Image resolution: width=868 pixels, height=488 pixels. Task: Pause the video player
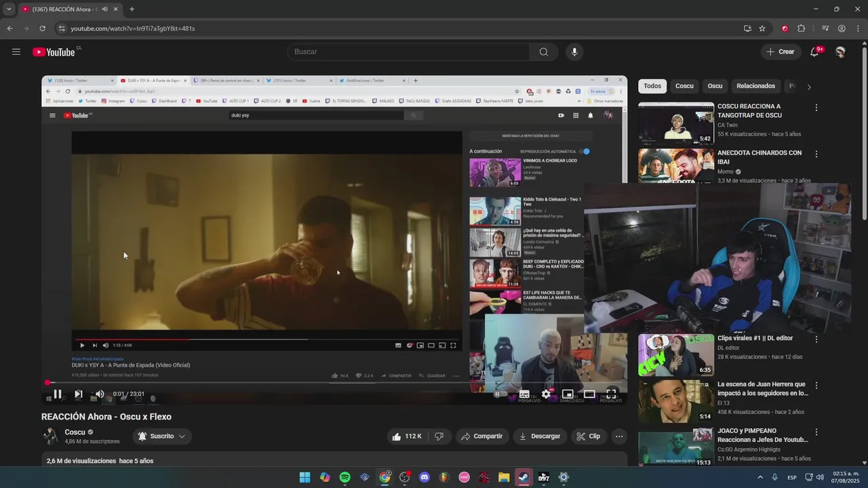click(58, 394)
